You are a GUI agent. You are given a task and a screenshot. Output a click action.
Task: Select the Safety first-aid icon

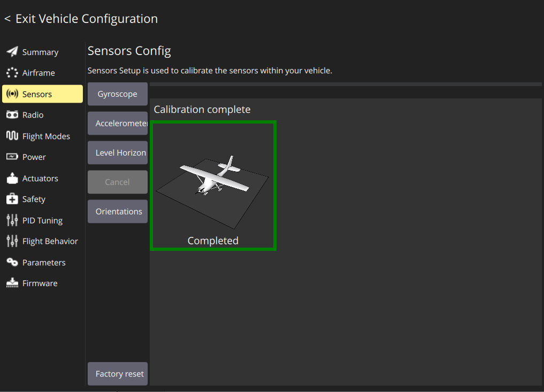click(11, 199)
